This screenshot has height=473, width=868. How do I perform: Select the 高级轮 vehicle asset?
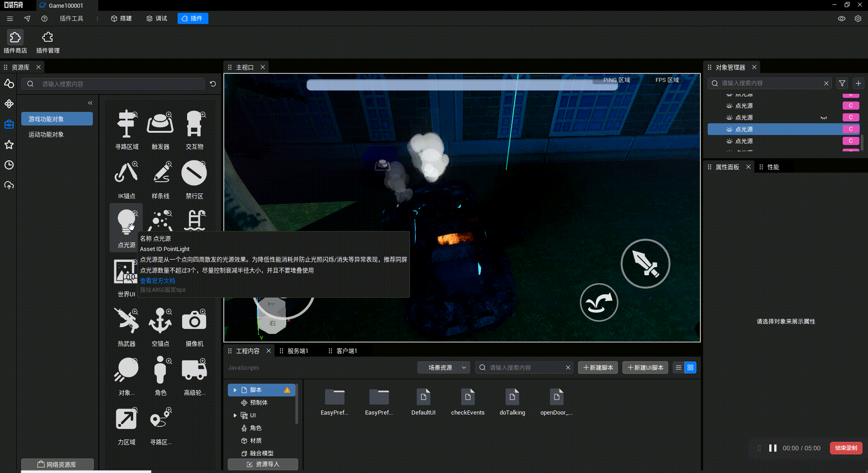pyautogui.click(x=194, y=376)
